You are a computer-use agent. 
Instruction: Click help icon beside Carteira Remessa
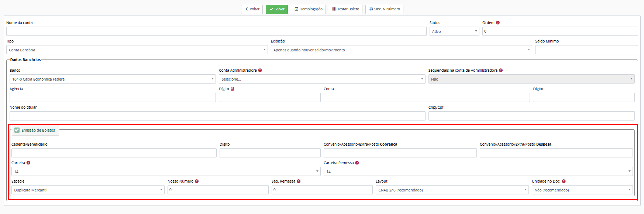(x=357, y=163)
